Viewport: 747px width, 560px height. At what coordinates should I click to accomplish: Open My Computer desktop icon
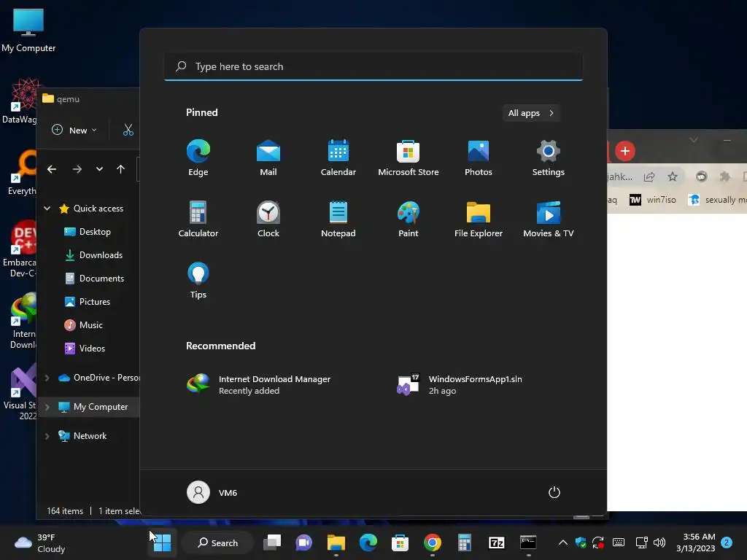[28, 30]
